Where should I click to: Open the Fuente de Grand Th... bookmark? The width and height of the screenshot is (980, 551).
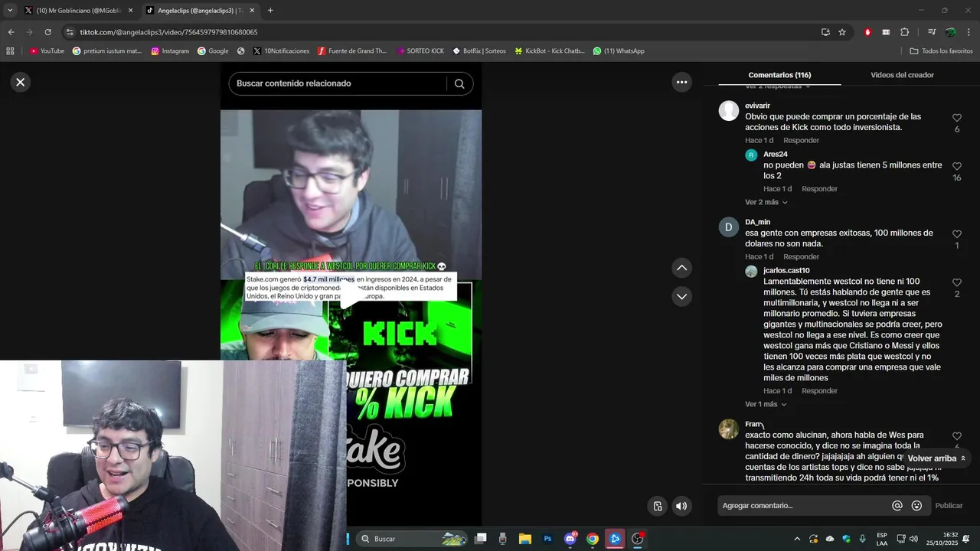pyautogui.click(x=352, y=51)
